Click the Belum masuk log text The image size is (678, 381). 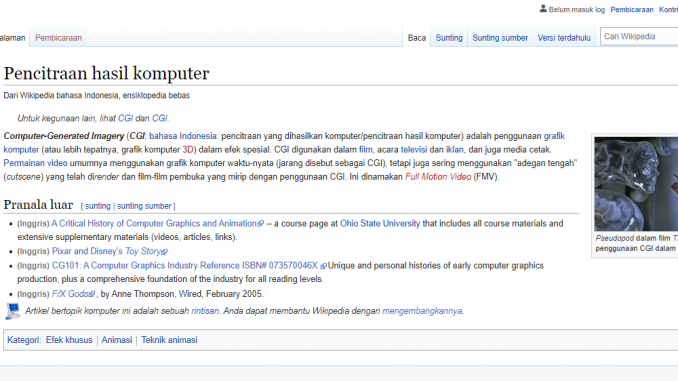point(577,10)
